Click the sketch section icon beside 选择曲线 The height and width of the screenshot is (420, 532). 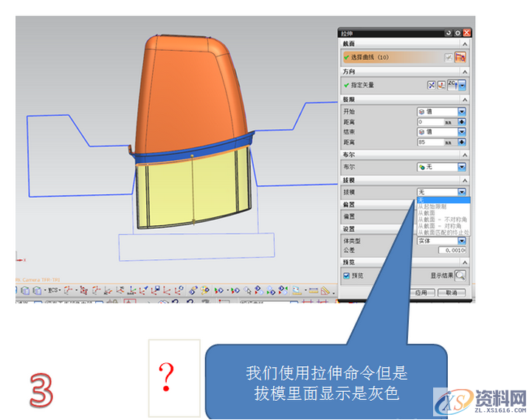click(x=449, y=58)
